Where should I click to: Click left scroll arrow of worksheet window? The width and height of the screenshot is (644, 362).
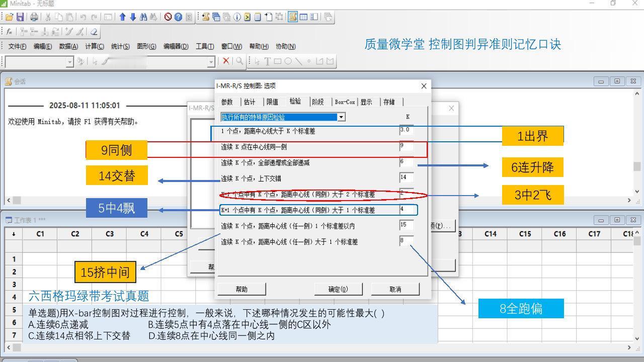(x=9, y=347)
